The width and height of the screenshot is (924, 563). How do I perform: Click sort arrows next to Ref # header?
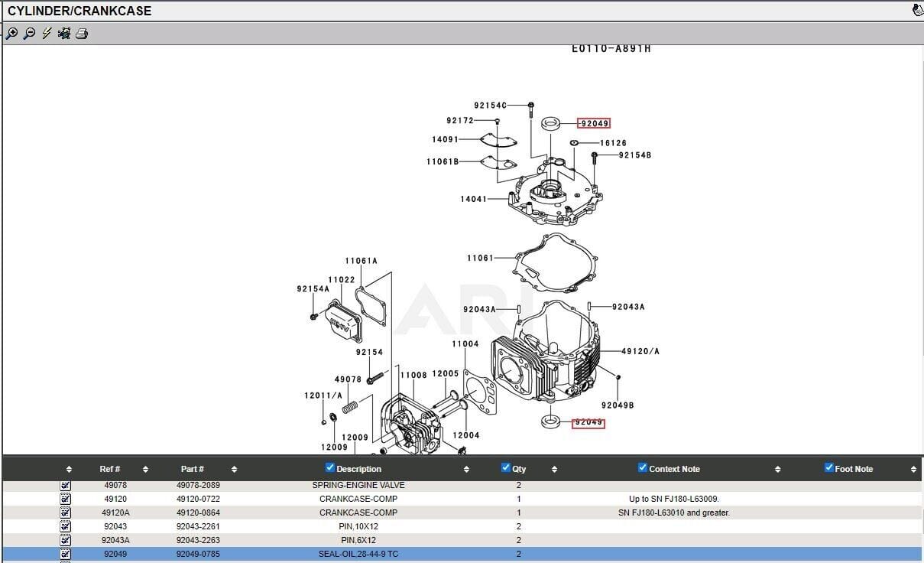145,470
